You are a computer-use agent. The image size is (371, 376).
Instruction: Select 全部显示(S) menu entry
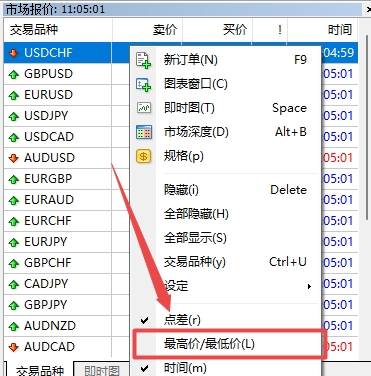225,238
